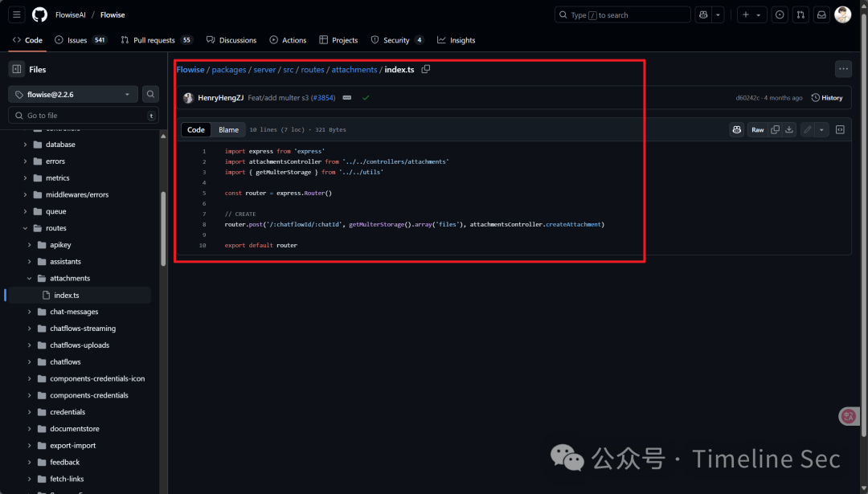
Task: Open the file History button
Action: [827, 98]
